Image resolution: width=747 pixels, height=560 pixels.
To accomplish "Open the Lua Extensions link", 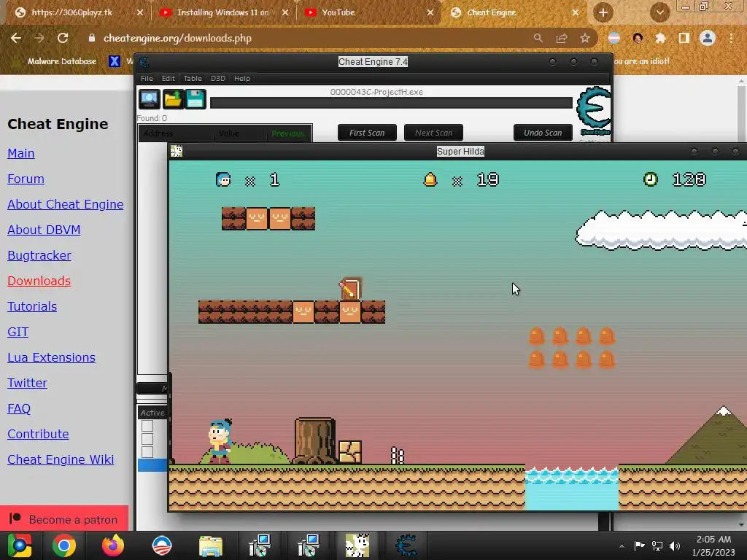I will point(52,357).
